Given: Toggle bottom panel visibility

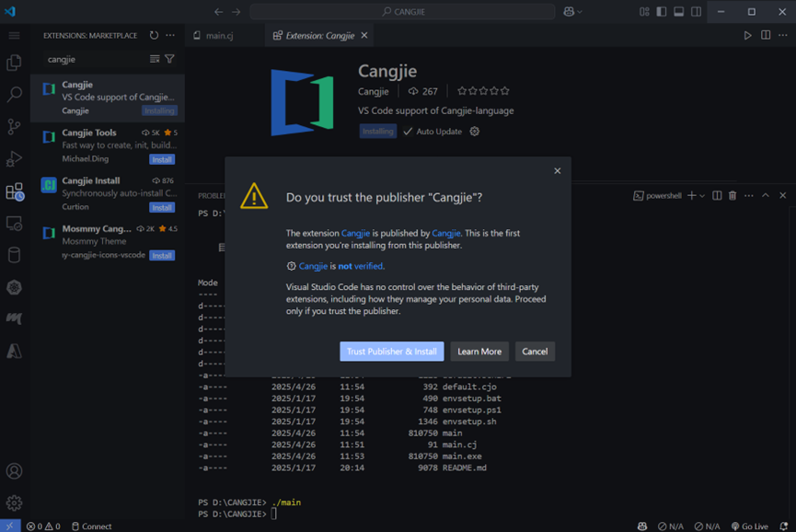Looking at the screenshot, I should click(679, 12).
